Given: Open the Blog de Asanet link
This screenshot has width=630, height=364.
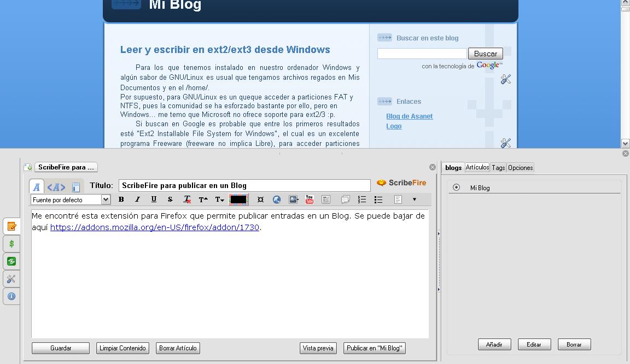Looking at the screenshot, I should tap(410, 116).
